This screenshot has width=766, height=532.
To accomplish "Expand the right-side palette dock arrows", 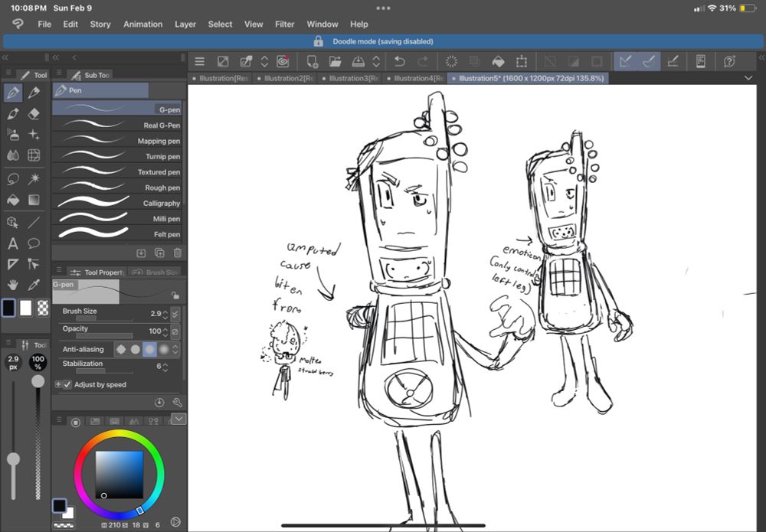I will (761, 57).
